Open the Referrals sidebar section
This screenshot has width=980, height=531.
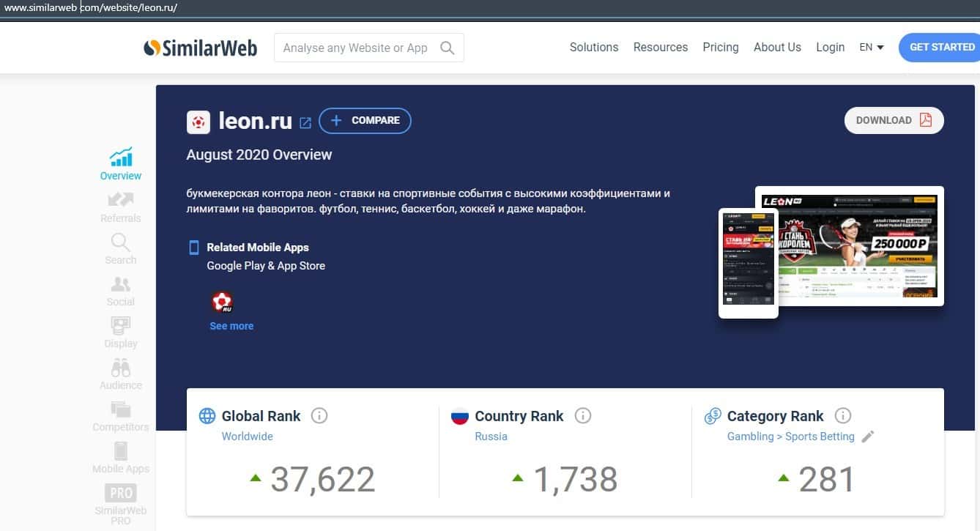[x=121, y=200]
